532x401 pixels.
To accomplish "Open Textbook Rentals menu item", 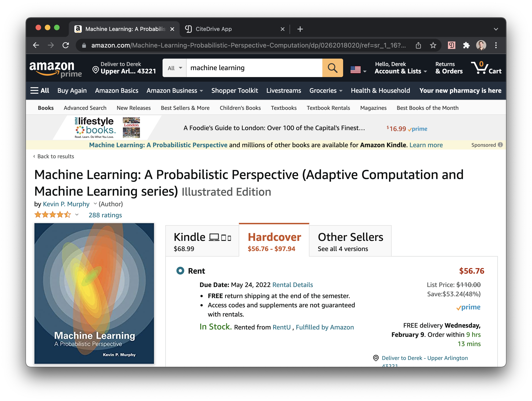I will pyautogui.click(x=328, y=108).
